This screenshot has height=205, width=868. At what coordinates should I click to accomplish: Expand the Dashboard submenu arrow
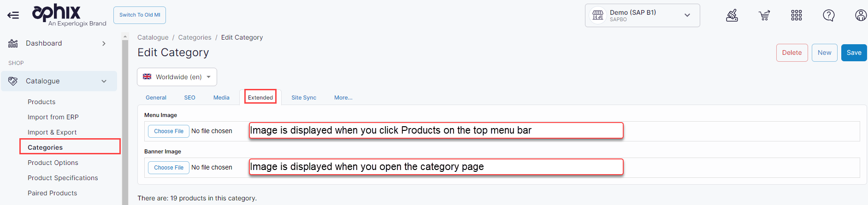[104, 43]
